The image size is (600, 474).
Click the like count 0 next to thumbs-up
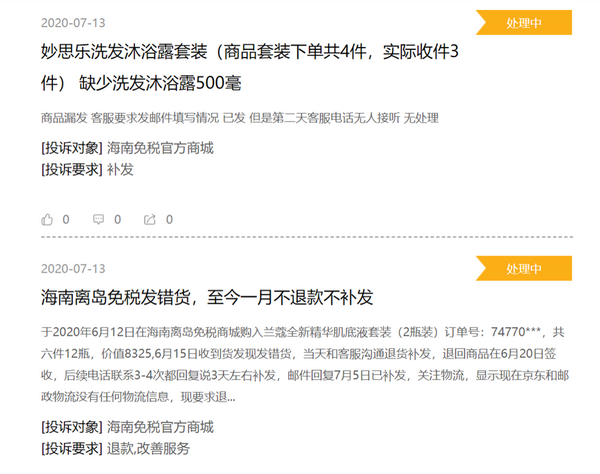66,220
